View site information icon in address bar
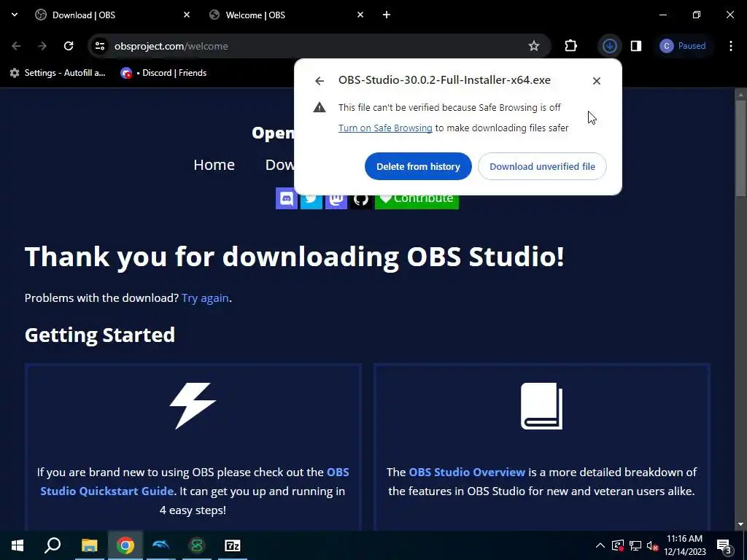 tap(100, 46)
